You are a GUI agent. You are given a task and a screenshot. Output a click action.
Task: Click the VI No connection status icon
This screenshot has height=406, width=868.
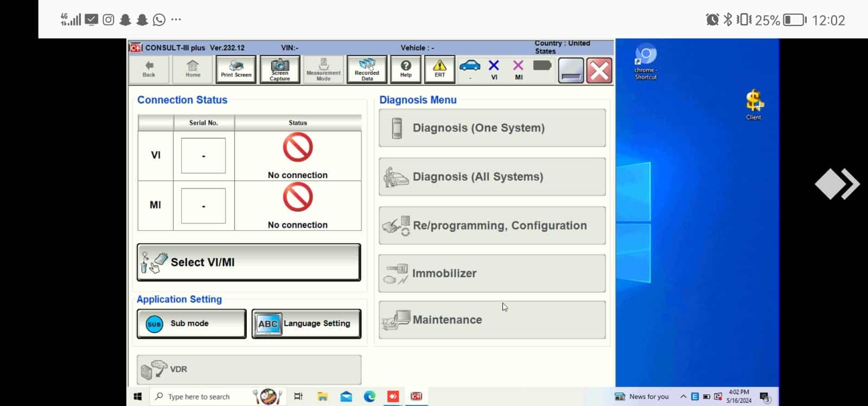point(298,148)
